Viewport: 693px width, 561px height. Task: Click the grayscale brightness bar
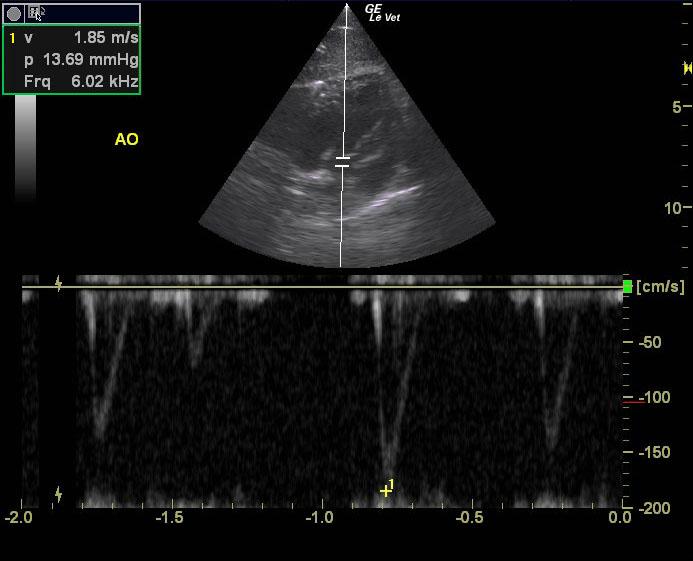25,148
